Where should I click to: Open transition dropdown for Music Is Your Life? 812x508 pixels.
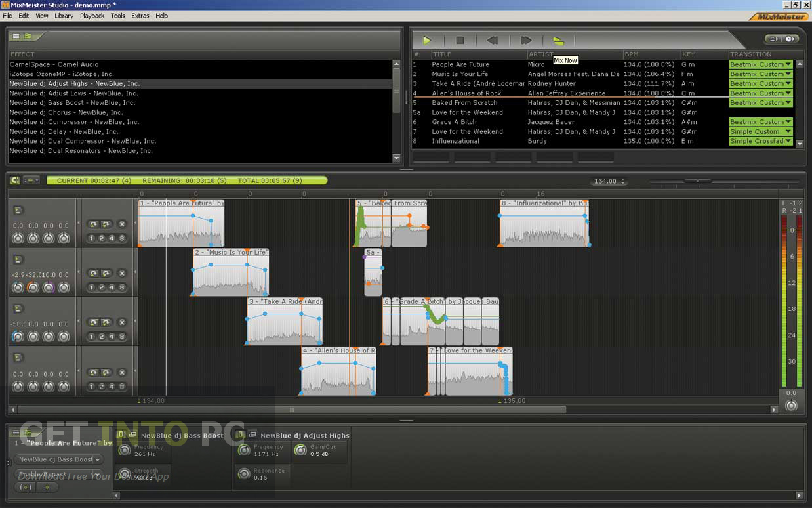pos(761,74)
